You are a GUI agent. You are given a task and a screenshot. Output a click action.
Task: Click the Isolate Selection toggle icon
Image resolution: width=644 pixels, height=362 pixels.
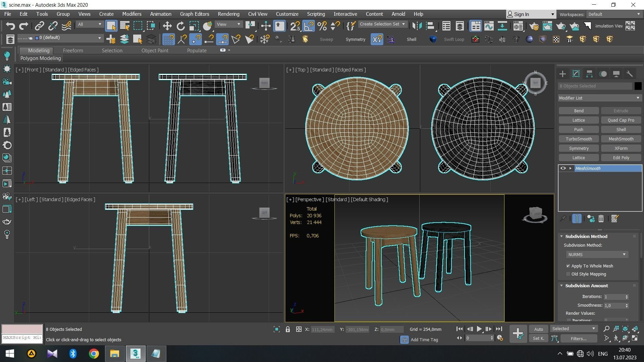tap(277, 329)
